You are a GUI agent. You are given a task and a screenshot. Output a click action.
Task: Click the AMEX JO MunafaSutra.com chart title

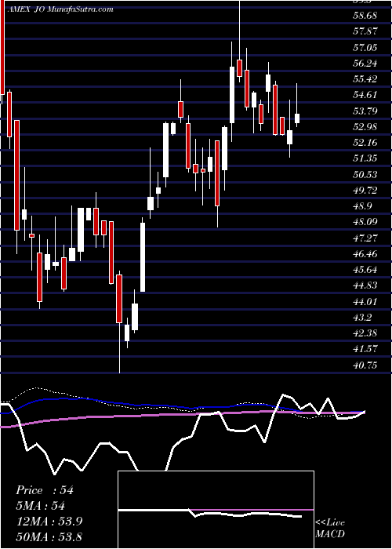[x=60, y=9]
